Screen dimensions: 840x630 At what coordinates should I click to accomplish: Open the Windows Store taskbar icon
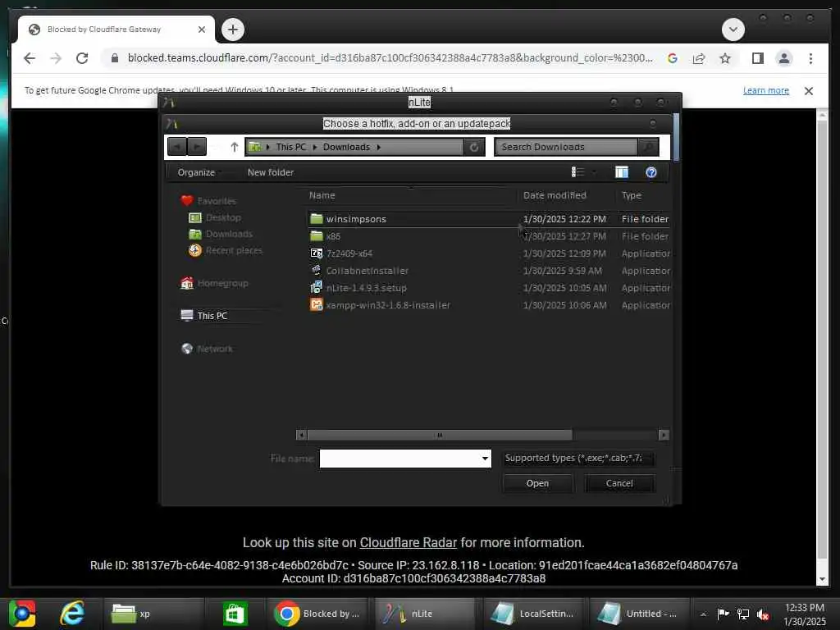[x=235, y=614]
